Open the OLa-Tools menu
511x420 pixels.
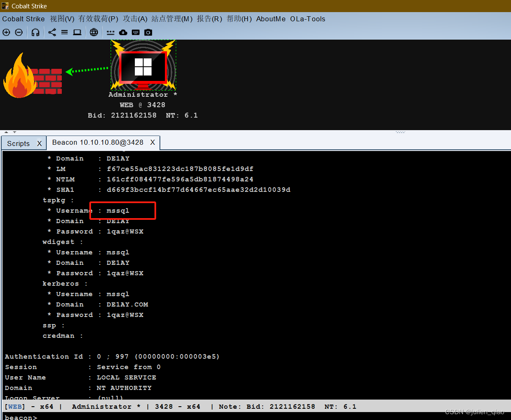(308, 19)
